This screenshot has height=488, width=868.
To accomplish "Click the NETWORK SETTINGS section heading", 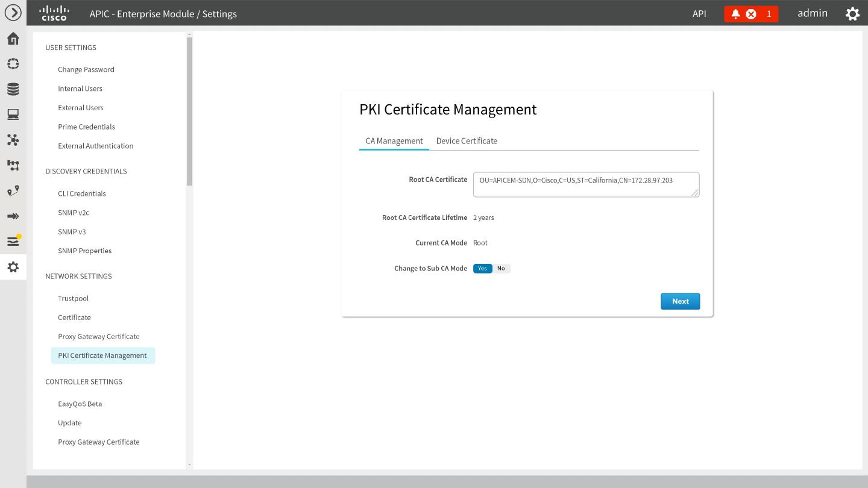I will [x=78, y=276].
